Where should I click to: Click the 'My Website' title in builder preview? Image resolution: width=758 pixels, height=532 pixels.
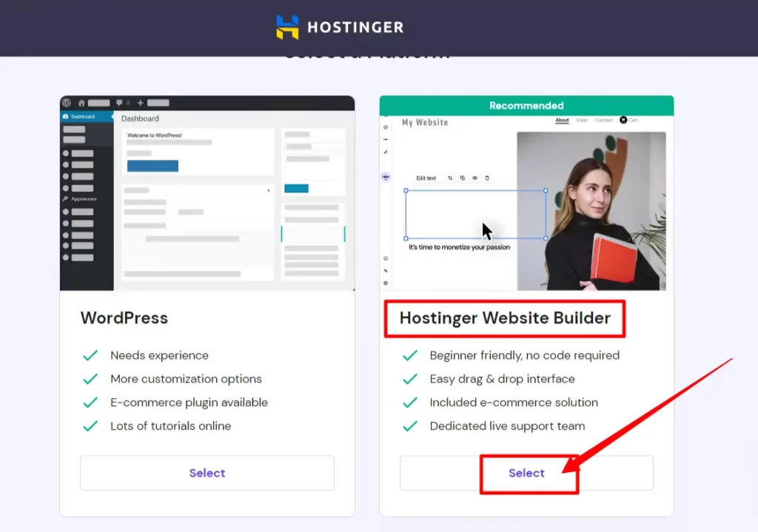pyautogui.click(x=425, y=123)
